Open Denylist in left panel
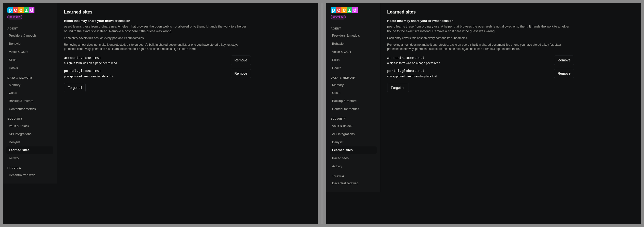Viewport: 644px width, 227px height. pyautogui.click(x=30, y=142)
